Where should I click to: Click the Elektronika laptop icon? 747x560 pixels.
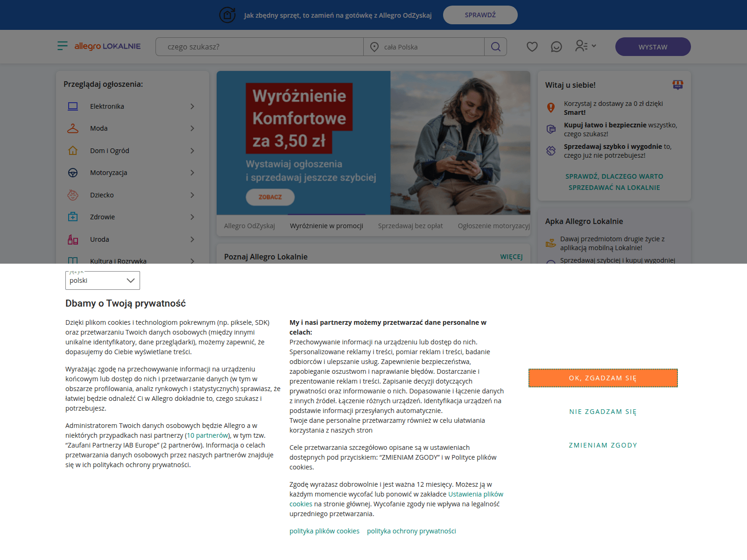click(x=73, y=106)
